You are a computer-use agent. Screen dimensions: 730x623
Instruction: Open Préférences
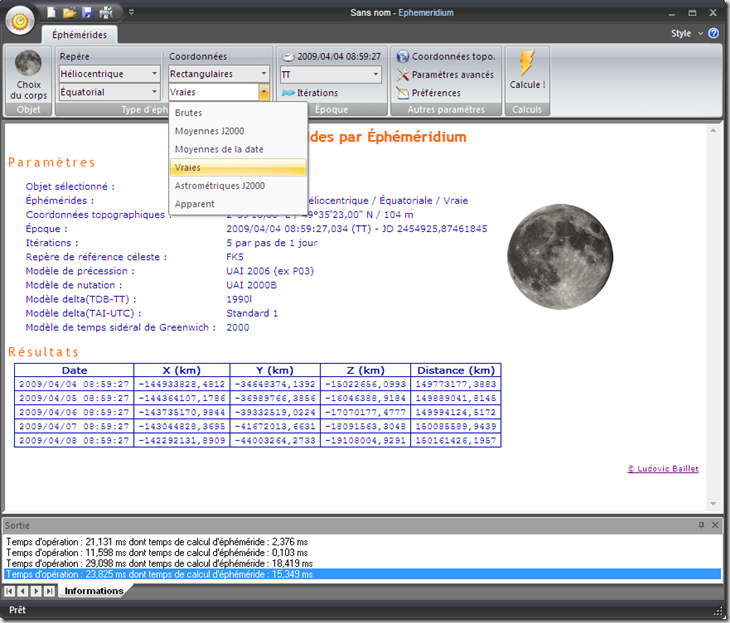click(428, 93)
